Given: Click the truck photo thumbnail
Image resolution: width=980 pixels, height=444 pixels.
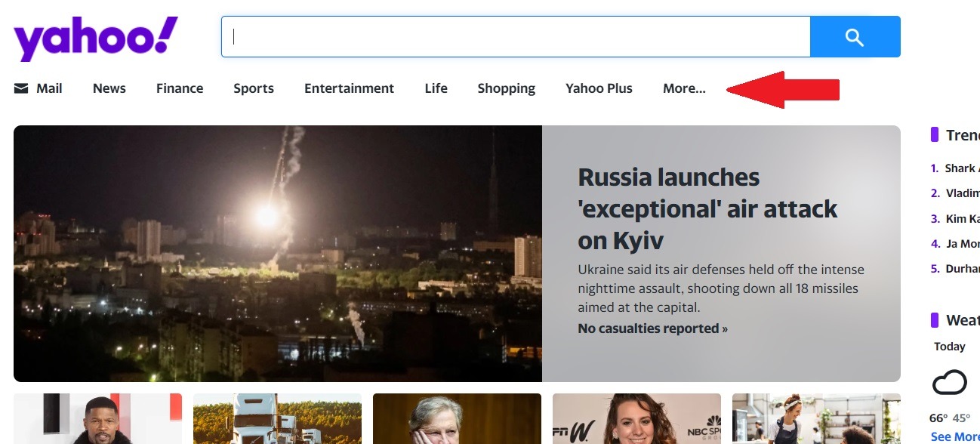Looking at the screenshot, I should tap(277, 418).
